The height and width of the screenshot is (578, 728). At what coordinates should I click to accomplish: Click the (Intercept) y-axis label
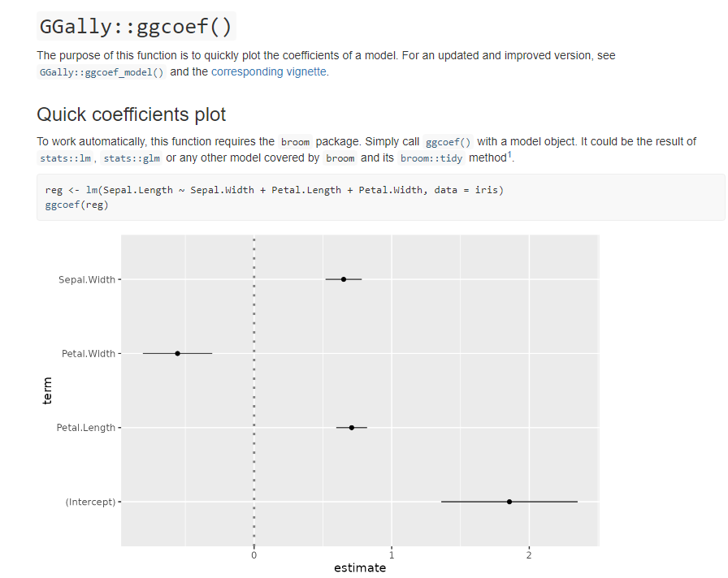pos(90,503)
